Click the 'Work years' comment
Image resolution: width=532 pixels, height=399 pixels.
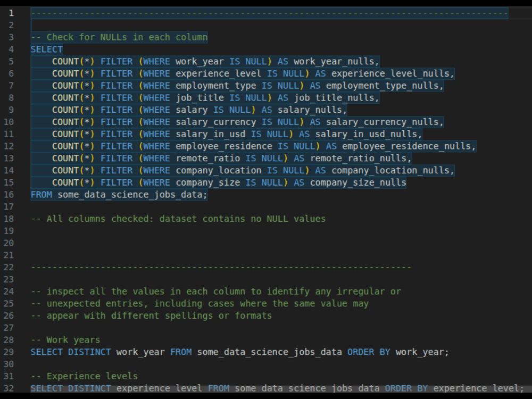pyautogui.click(x=65, y=339)
